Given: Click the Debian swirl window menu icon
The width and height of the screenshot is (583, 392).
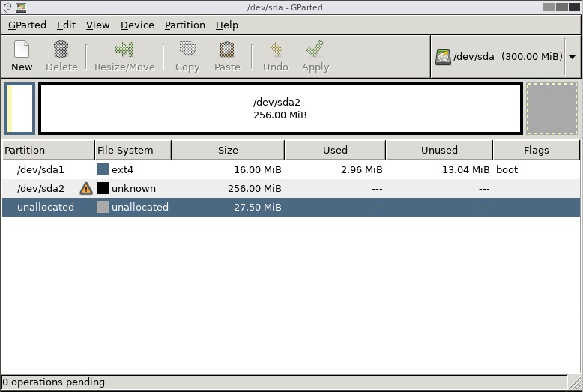Looking at the screenshot, I should (x=7, y=7).
